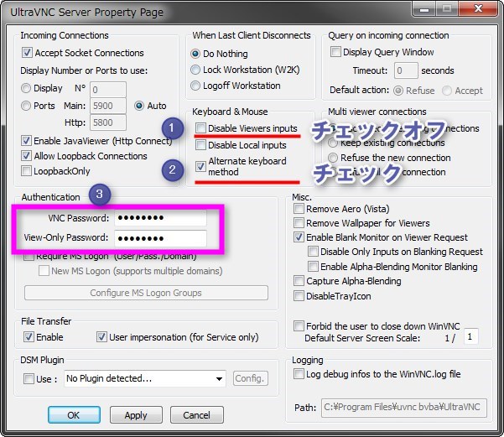Check Enable Alpha-Blending Monitor Blanking

tap(313, 267)
